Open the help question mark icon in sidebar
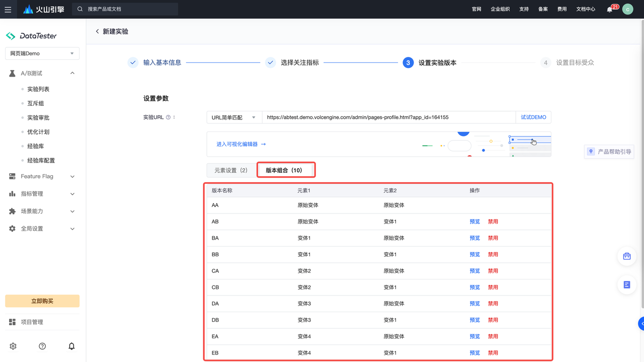The height and width of the screenshot is (362, 644). pos(42,346)
